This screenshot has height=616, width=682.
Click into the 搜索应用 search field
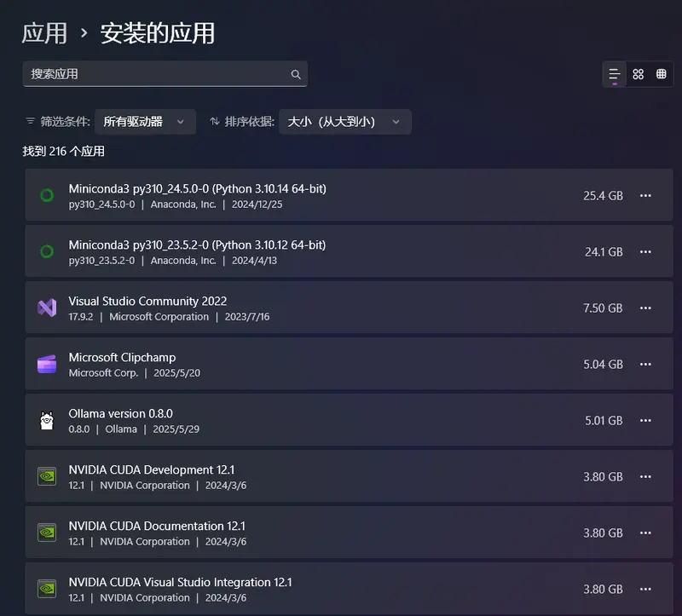pos(165,74)
